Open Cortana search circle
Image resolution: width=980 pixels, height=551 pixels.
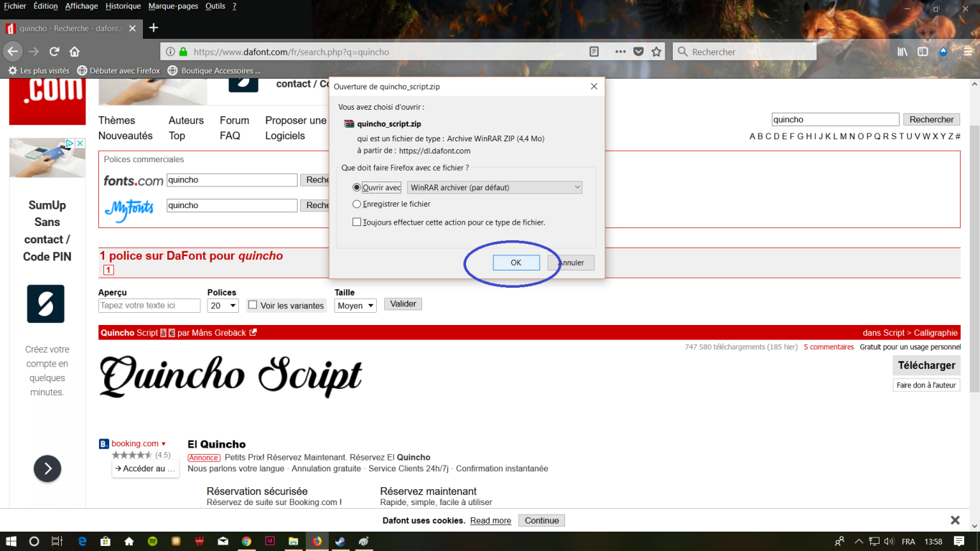click(x=34, y=541)
